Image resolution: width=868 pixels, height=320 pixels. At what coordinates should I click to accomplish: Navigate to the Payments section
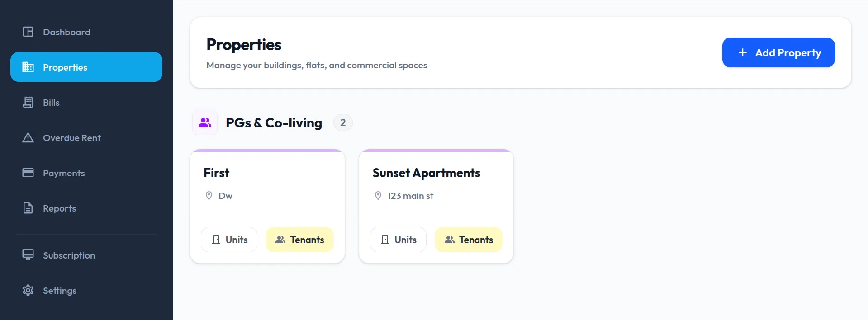(64, 173)
